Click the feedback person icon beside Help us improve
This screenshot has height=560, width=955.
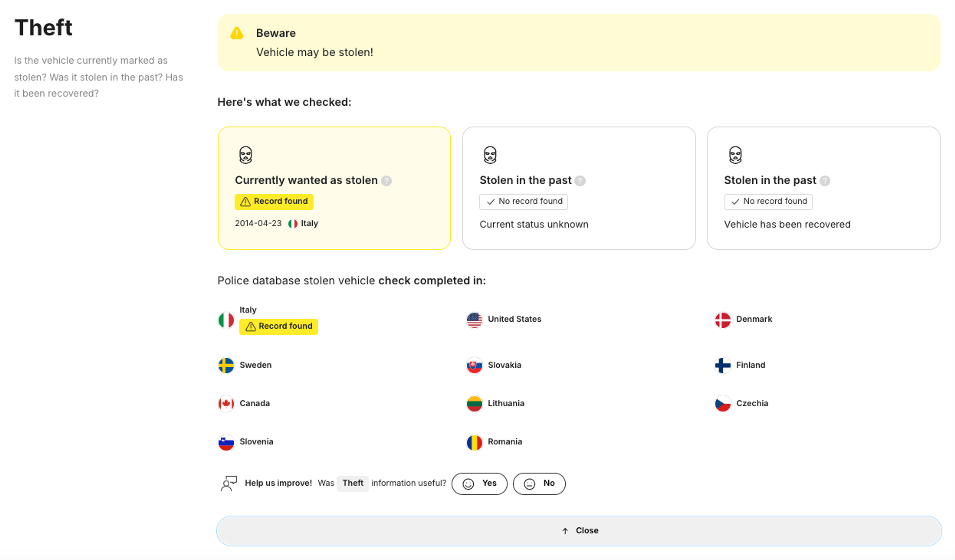pyautogui.click(x=229, y=483)
